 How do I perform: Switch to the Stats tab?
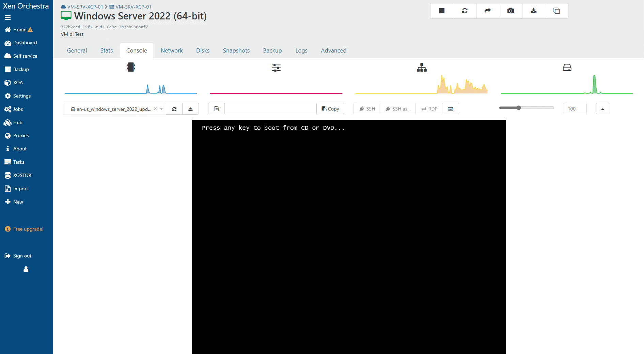(107, 50)
